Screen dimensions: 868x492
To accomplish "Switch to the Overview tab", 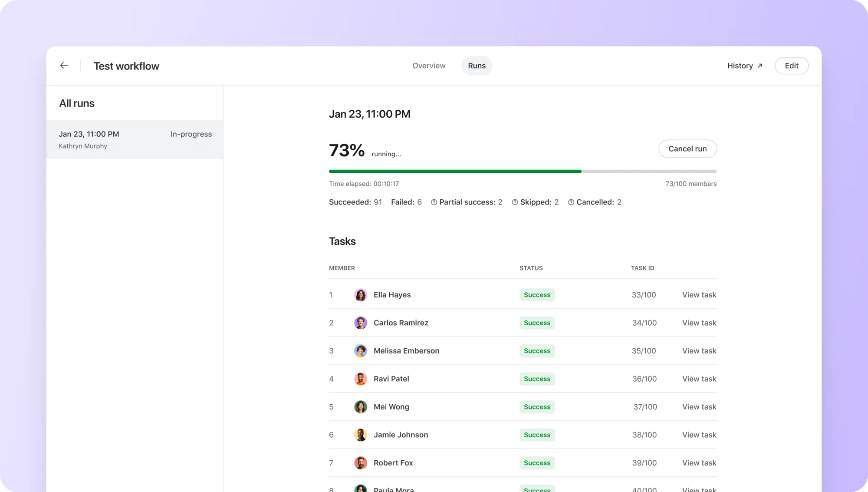I will pos(429,66).
